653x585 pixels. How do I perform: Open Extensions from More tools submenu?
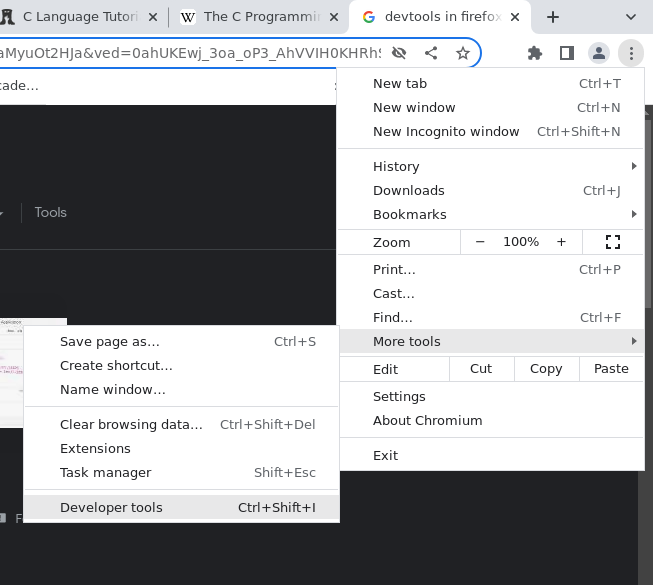tap(182, 448)
